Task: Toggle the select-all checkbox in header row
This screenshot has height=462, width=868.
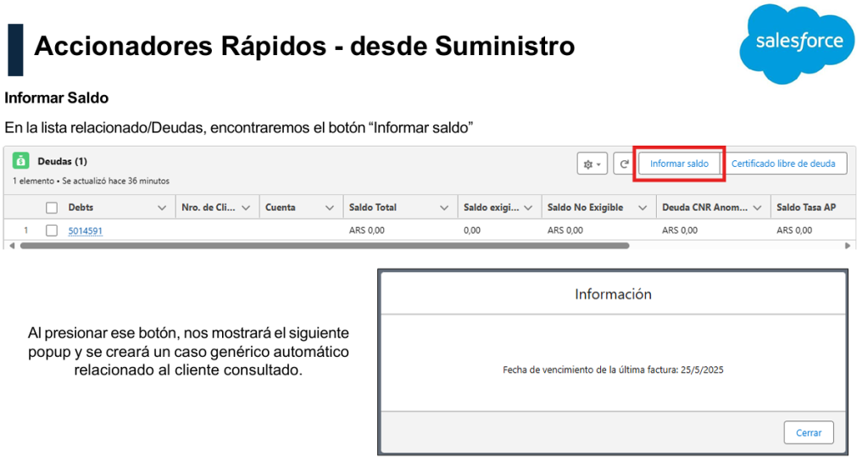Action: [52, 208]
